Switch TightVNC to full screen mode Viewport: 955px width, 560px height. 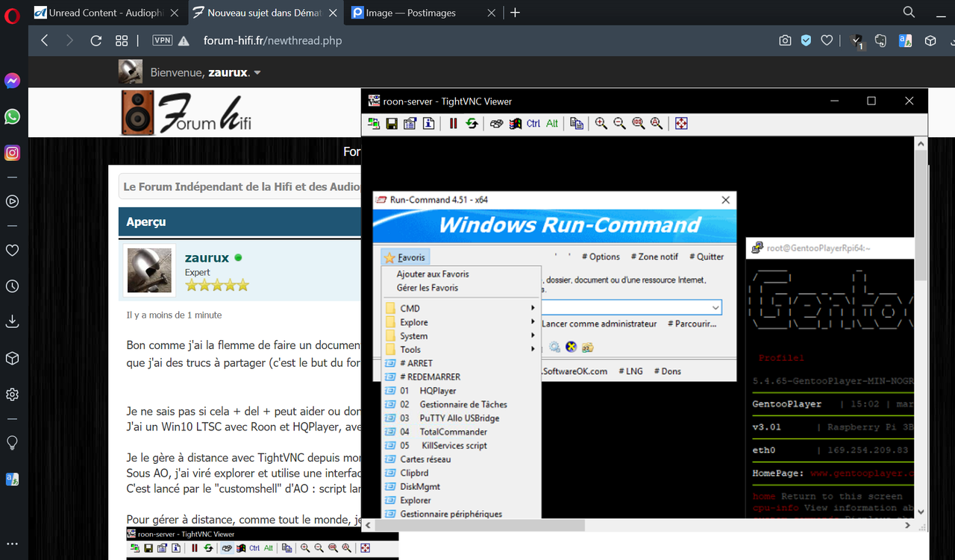681,124
